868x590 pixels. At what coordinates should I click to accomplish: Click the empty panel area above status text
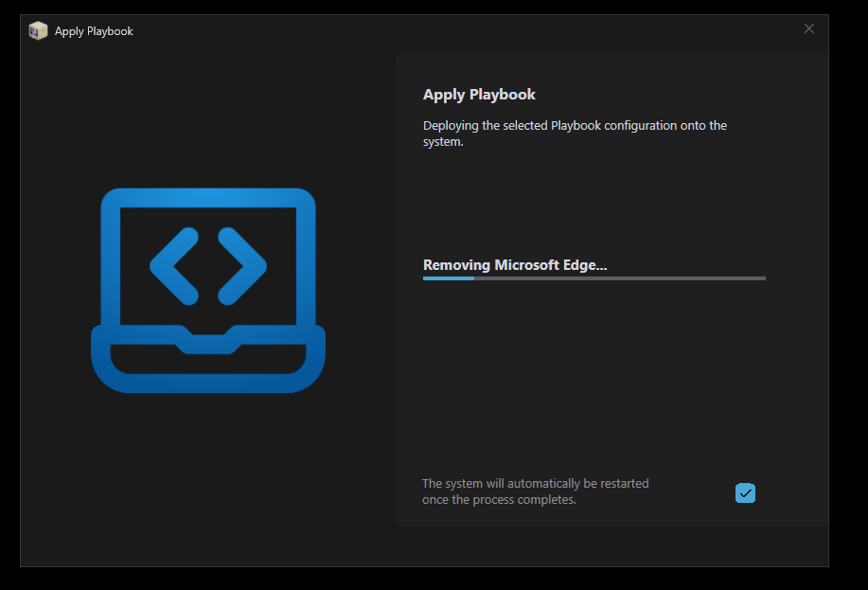pos(593,204)
